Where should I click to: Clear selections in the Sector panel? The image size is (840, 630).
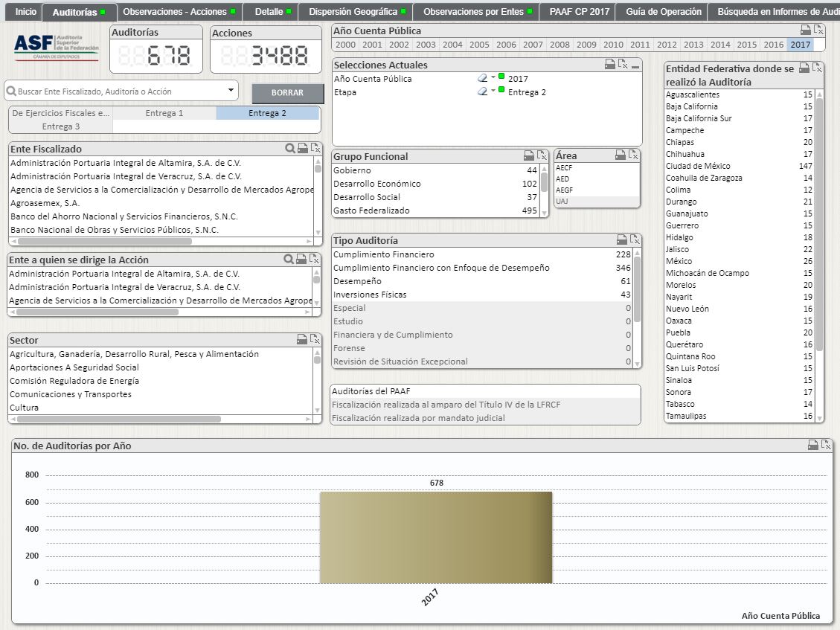tap(315, 339)
